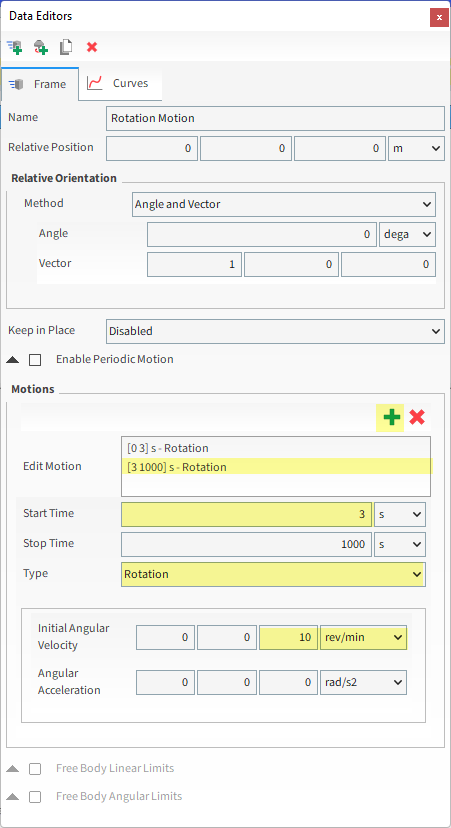Open the Method dropdown Angle and Vector
The width and height of the screenshot is (451, 828).
284,204
